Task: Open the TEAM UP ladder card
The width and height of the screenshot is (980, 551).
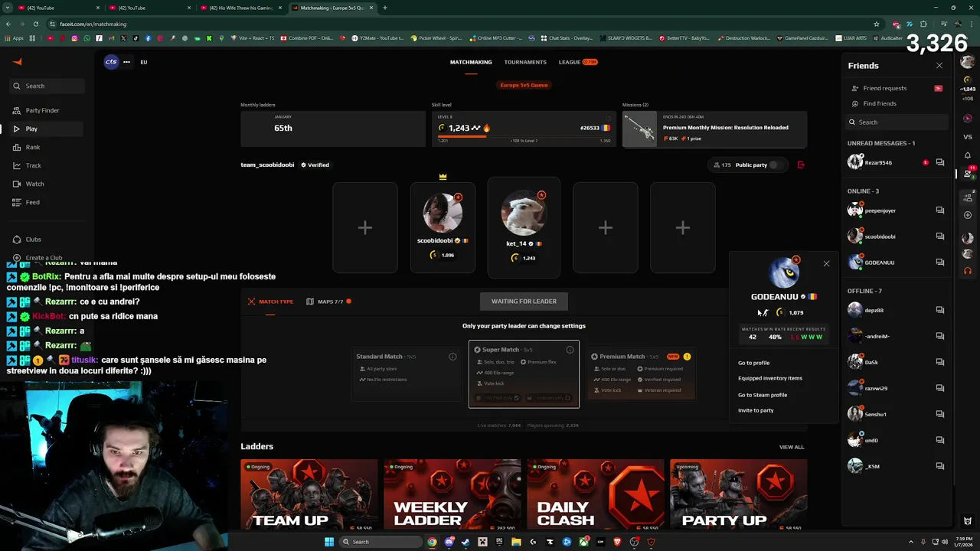Action: [x=309, y=495]
